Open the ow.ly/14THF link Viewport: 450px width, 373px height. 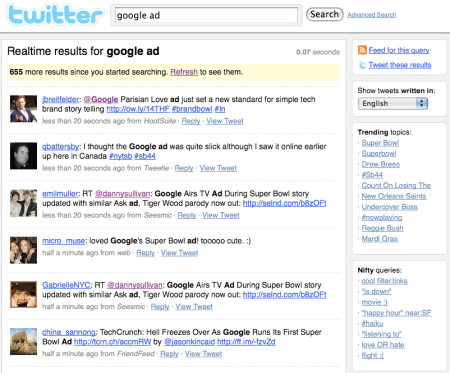point(138,109)
